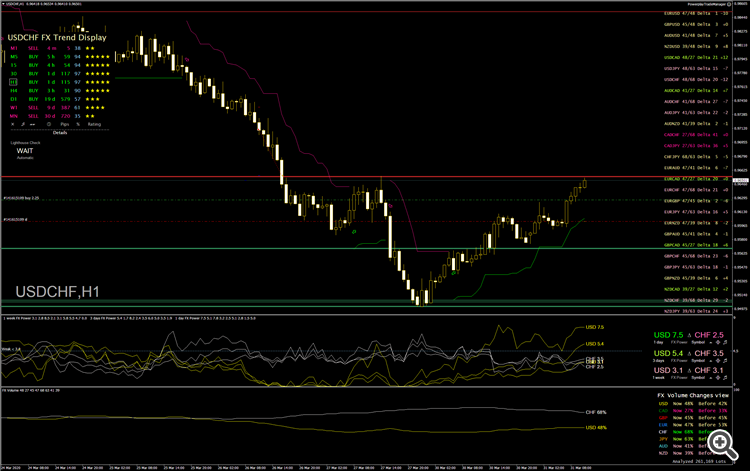Click the CAD Now 27% volume row
The width and height of the screenshot is (750, 471).
click(693, 411)
